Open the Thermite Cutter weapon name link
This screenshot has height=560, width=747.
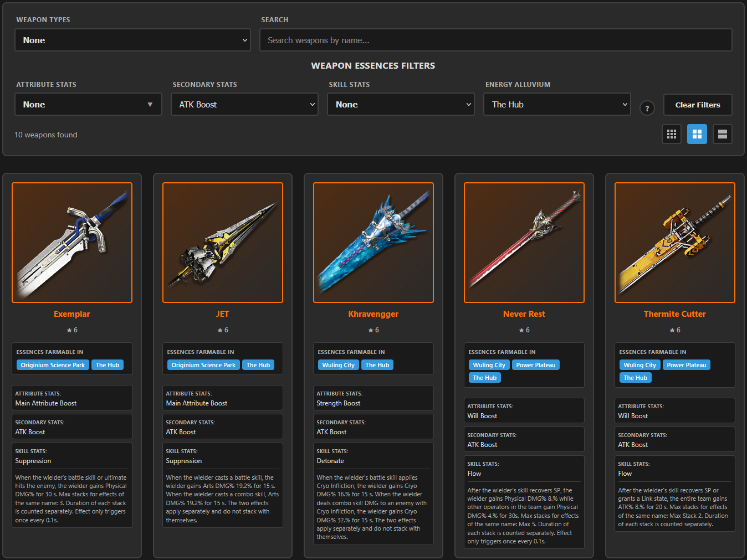coord(675,314)
